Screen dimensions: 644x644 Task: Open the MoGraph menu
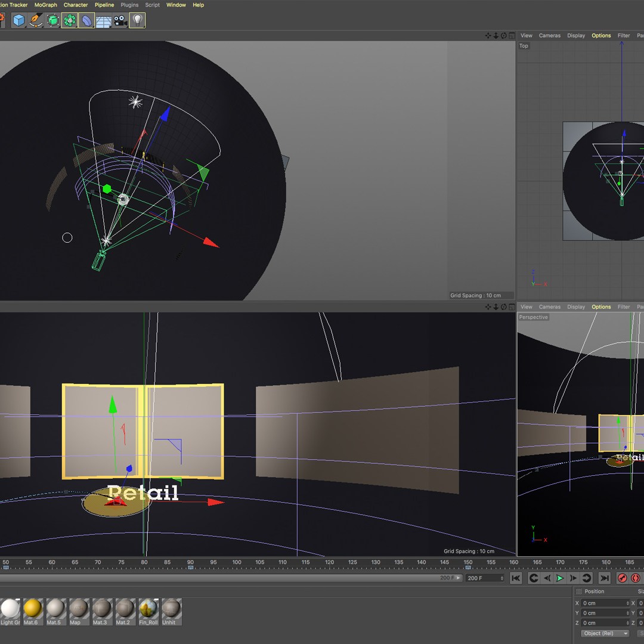[46, 5]
